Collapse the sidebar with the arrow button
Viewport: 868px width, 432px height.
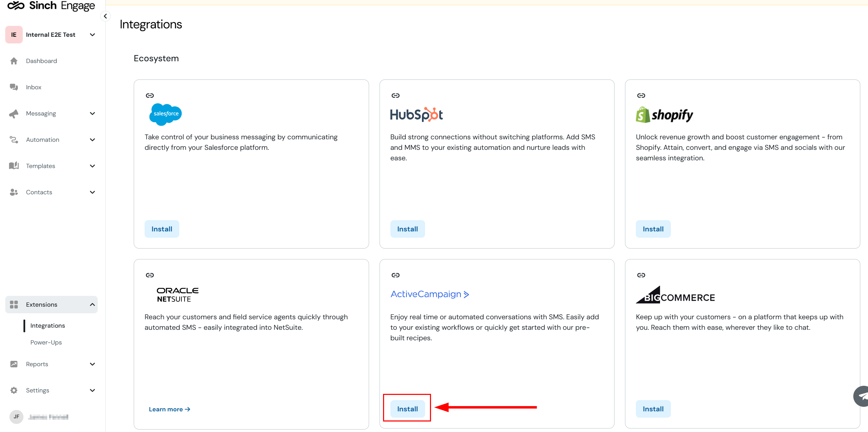[x=105, y=16]
